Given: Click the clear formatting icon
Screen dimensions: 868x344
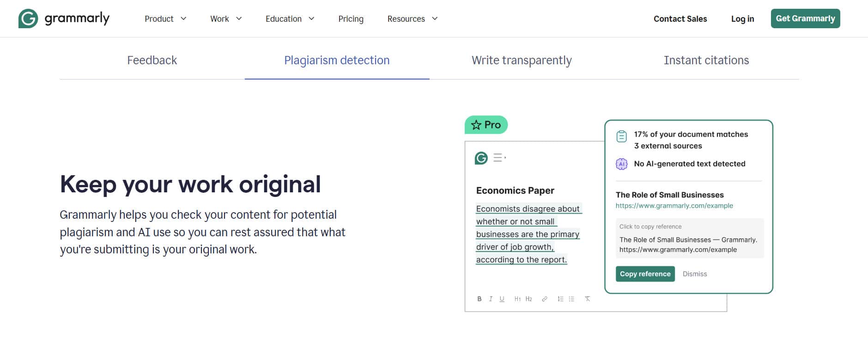Looking at the screenshot, I should [588, 299].
